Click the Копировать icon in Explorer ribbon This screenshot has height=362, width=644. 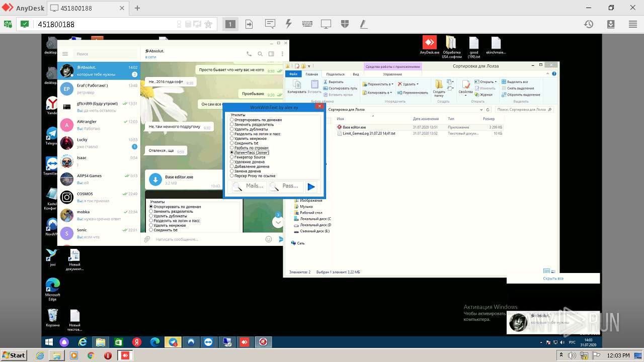pos(296,86)
